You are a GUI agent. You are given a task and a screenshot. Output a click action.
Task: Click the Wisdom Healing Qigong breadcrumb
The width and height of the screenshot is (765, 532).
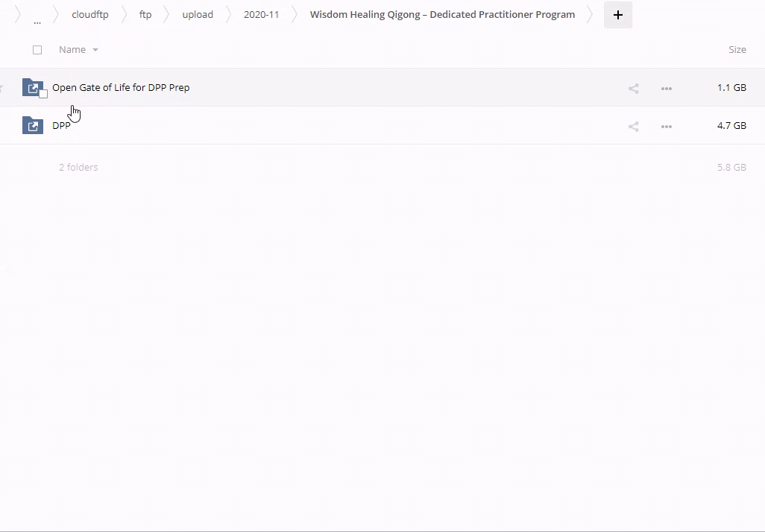point(442,15)
